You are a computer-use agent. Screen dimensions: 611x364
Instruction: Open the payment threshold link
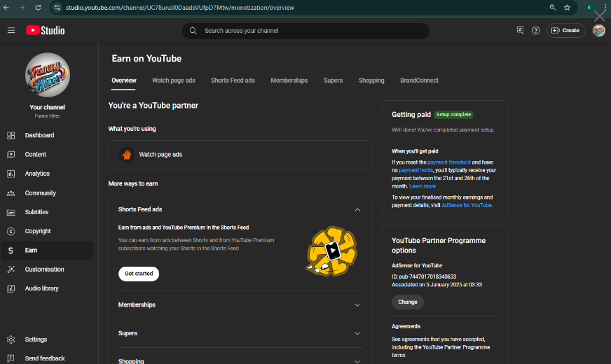449,162
